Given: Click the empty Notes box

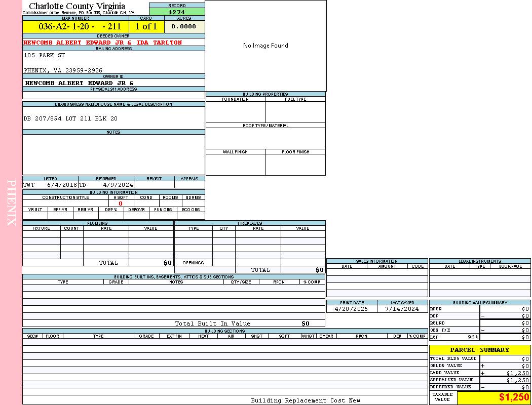Looking at the screenshot, I should click(x=113, y=154).
